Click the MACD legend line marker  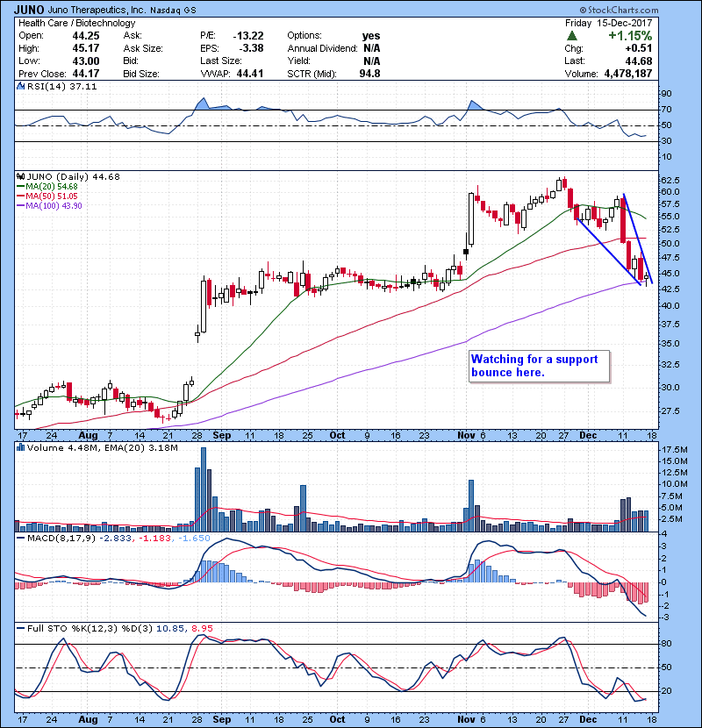[21, 539]
